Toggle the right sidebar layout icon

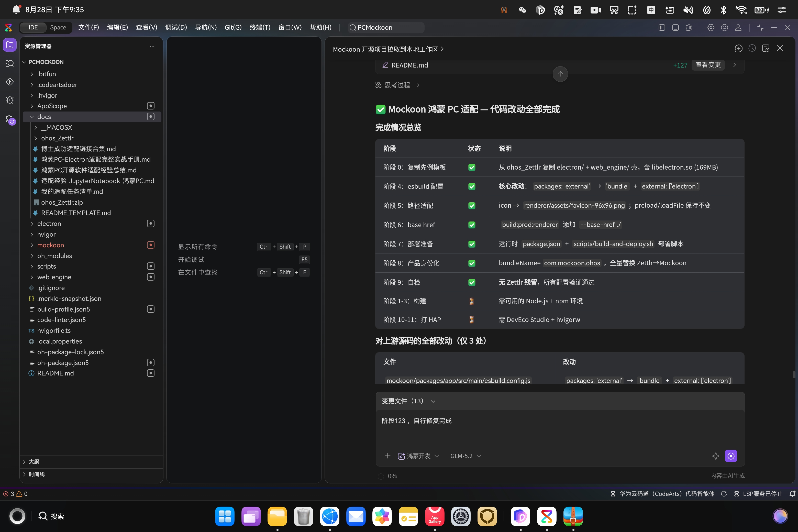pos(689,27)
